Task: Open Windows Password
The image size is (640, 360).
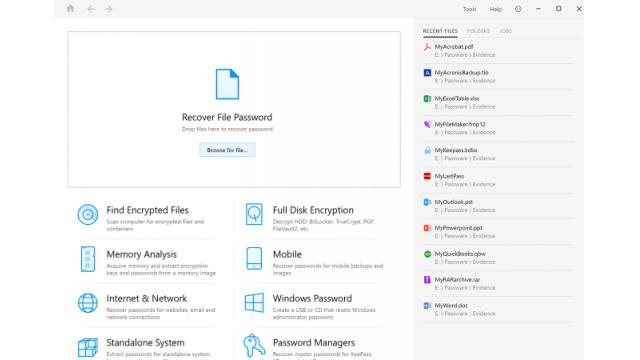Action: (312, 298)
